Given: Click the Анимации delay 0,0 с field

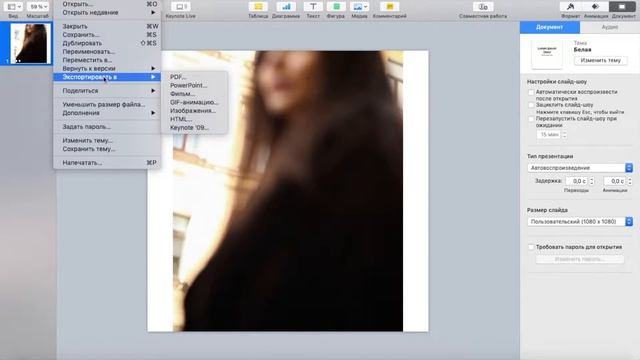Looking at the screenshot, I should (615, 181).
